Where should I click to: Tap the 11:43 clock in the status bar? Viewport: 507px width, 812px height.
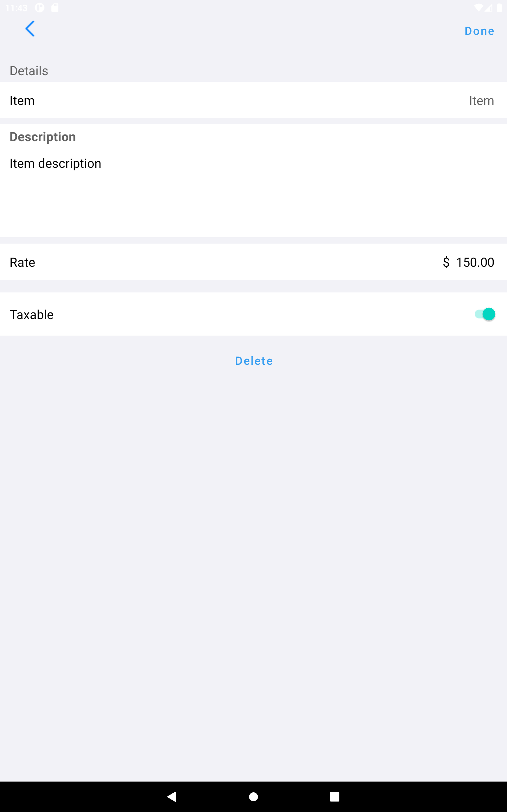click(16, 8)
